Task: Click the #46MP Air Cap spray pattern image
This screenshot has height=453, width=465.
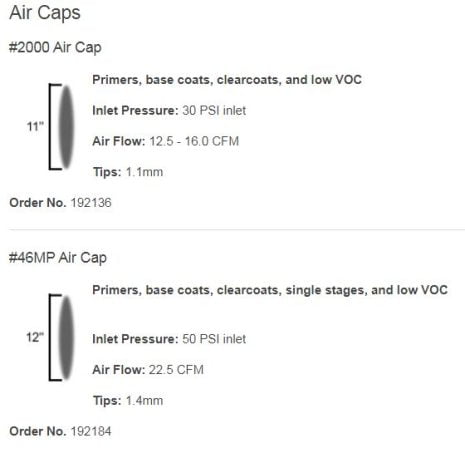Action: coord(66,337)
